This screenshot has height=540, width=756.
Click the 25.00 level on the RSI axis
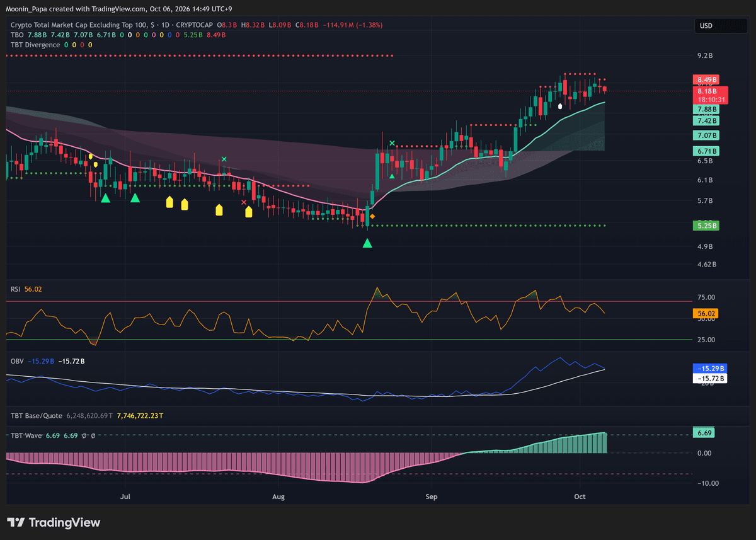[706, 340]
